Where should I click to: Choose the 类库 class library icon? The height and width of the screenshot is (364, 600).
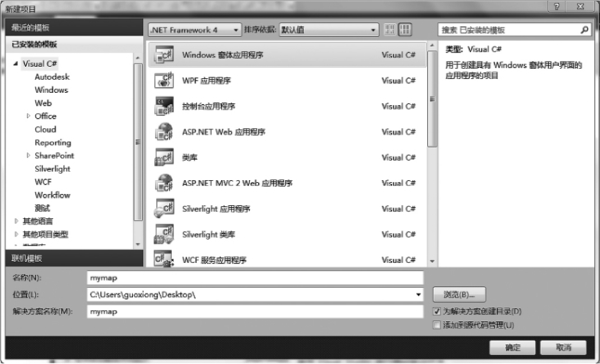(x=163, y=157)
